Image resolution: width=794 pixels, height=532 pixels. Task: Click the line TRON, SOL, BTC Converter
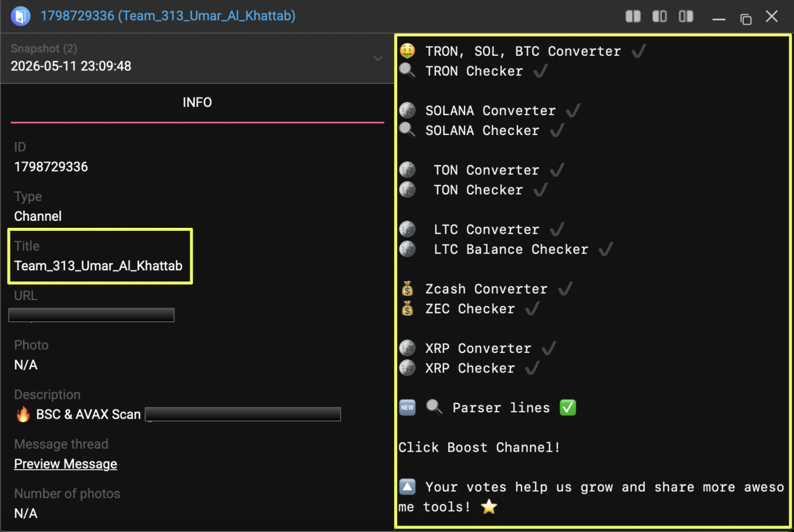click(523, 51)
